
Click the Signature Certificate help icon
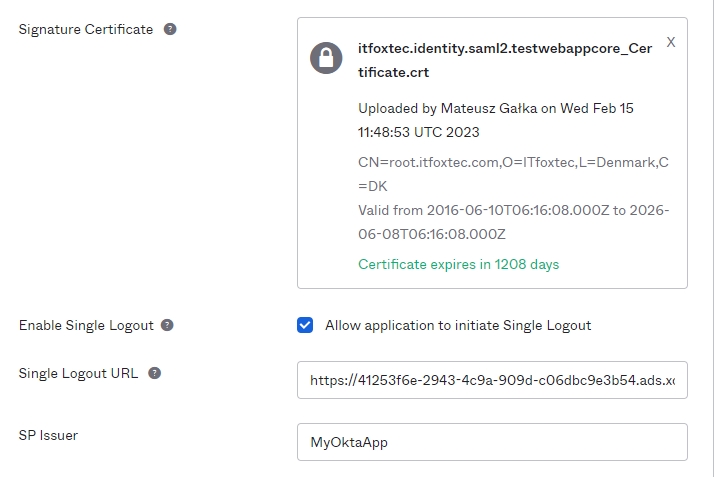tap(170, 30)
